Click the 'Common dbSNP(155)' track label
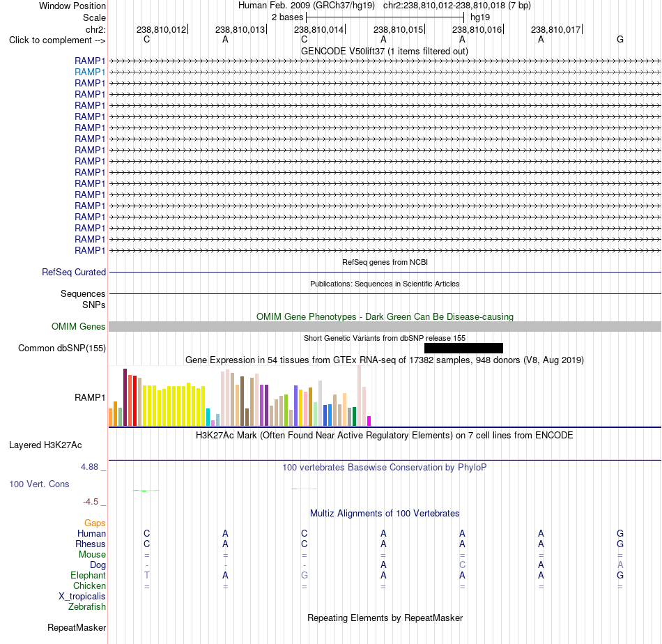 [x=62, y=348]
